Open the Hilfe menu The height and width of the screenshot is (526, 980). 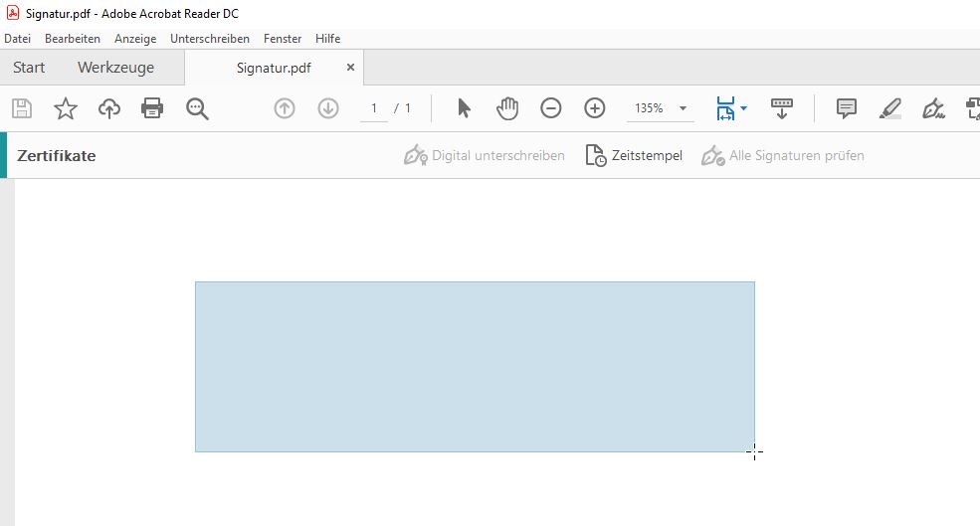328,39
